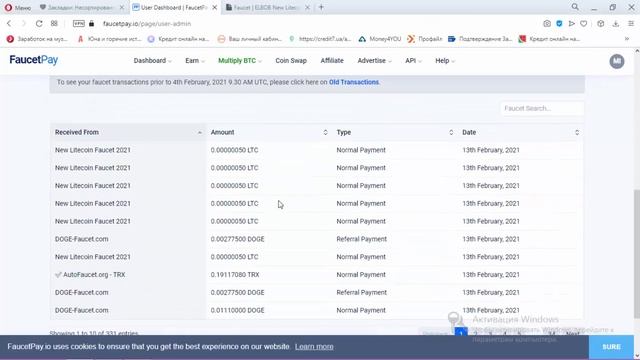Expand the Dashboard menu
The width and height of the screenshot is (640, 360).
pyautogui.click(x=152, y=60)
